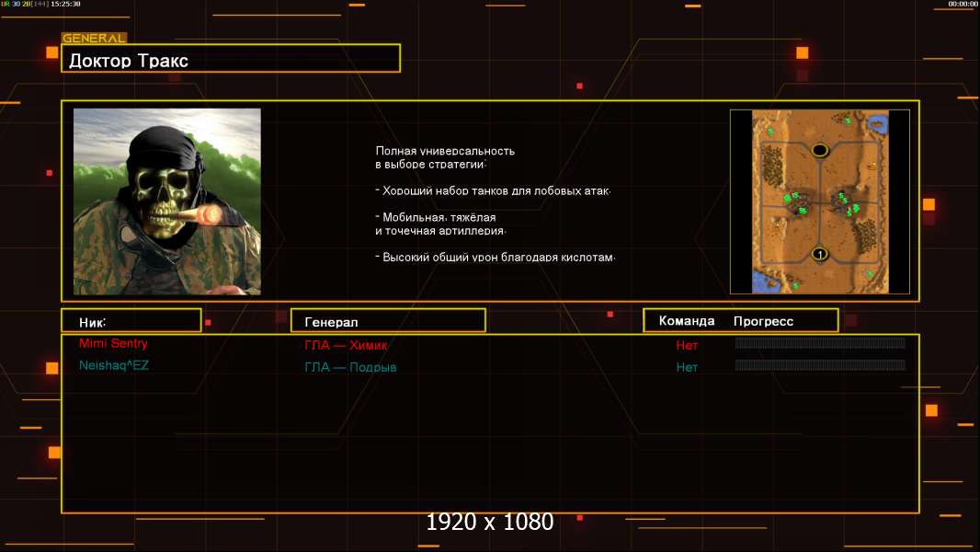Click the 00:00:00 timer at top right

(963, 4)
